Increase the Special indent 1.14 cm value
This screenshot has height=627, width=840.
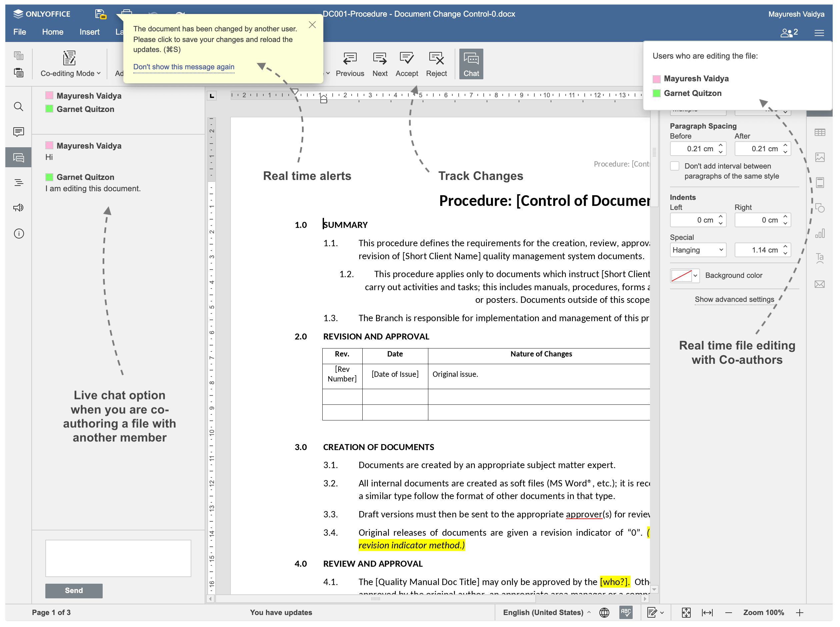pyautogui.click(x=785, y=247)
